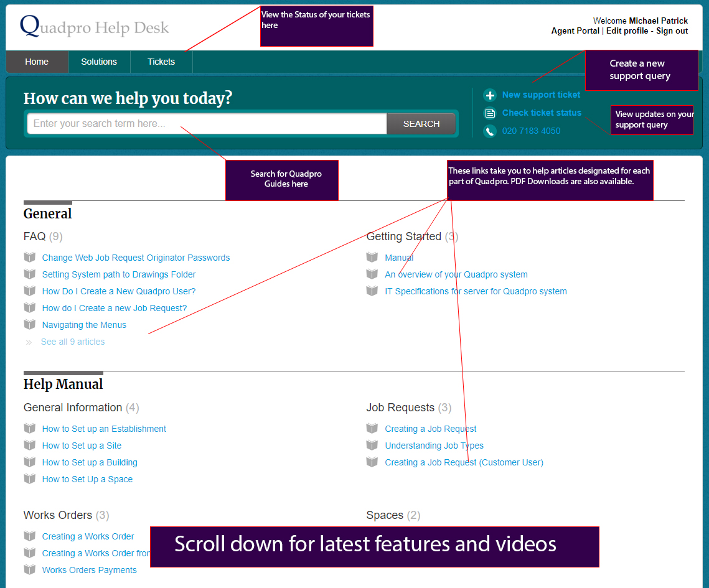
Task: Go to the Agent Portal
Action: pos(575,30)
